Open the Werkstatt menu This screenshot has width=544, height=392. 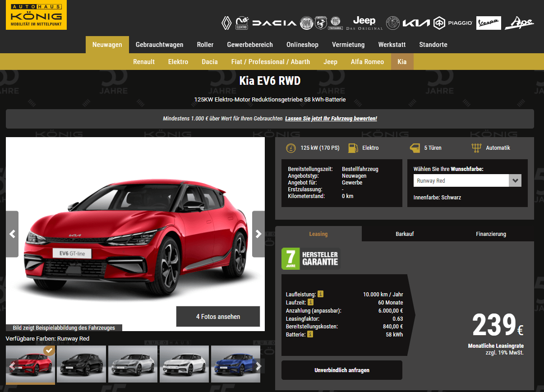(392, 45)
